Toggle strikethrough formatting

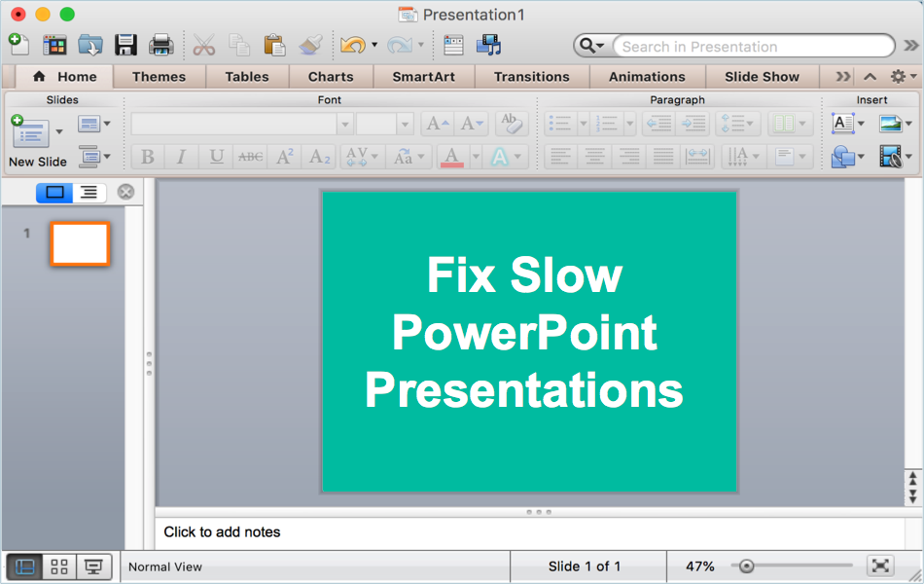point(250,157)
